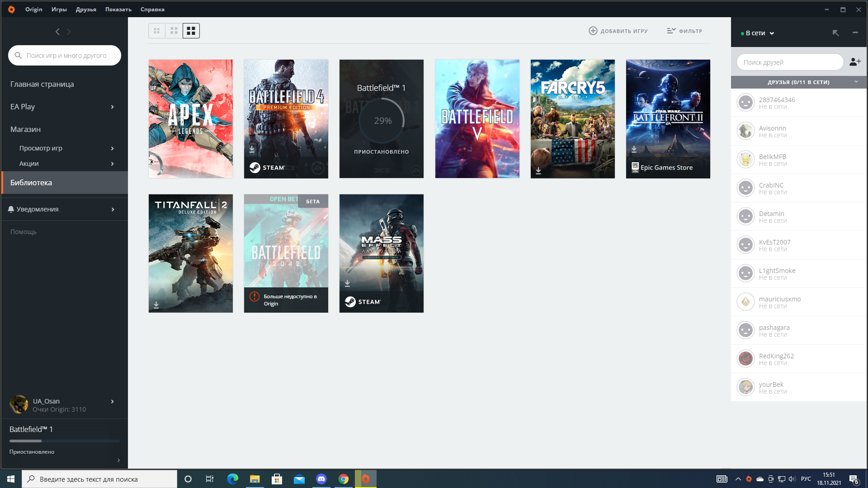Open Discord from the taskbar

pyautogui.click(x=321, y=479)
